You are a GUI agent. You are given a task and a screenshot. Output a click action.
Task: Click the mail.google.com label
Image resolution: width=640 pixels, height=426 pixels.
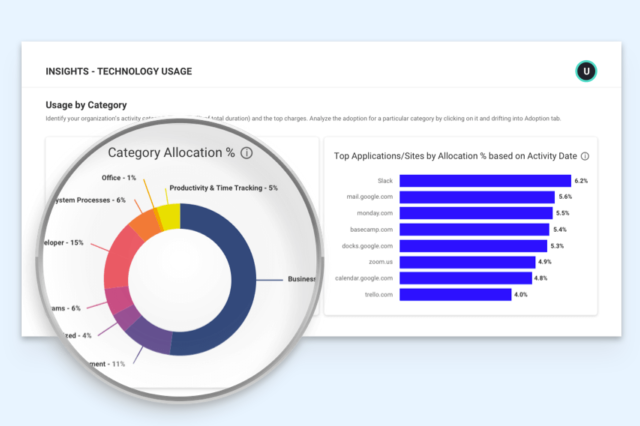(370, 197)
